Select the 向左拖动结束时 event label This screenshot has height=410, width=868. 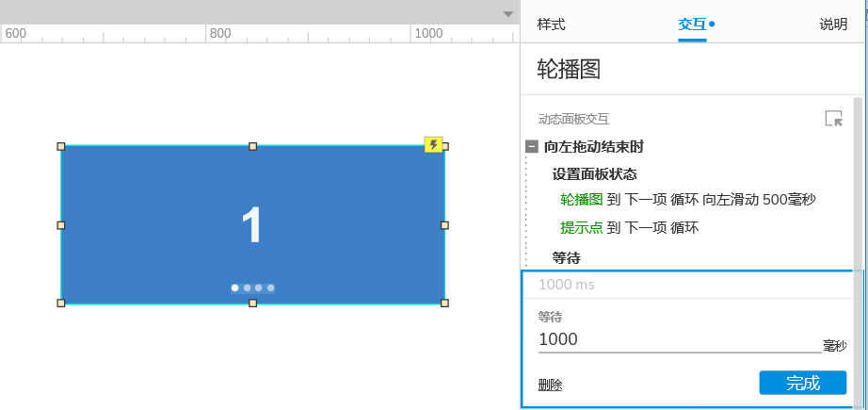(x=593, y=147)
